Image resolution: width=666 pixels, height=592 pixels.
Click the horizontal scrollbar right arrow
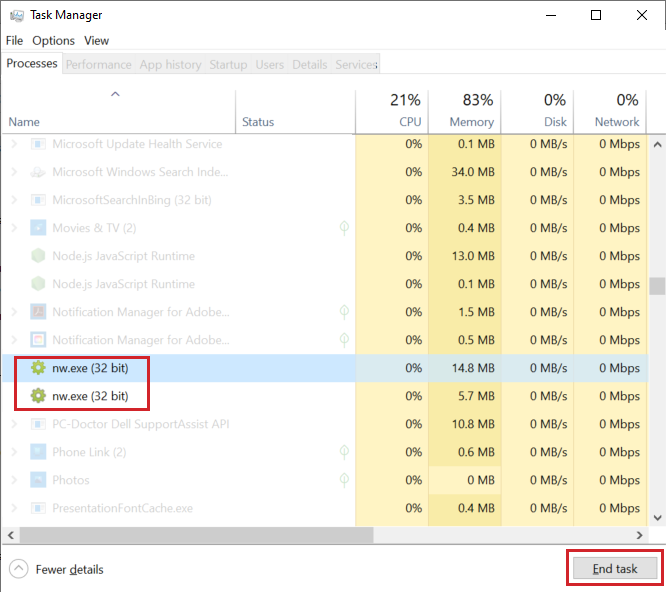(639, 535)
